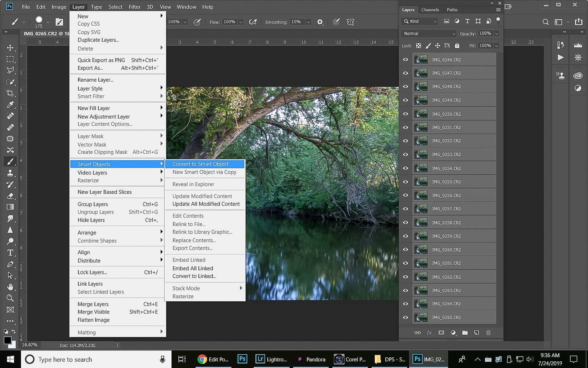This screenshot has width=588, height=368.
Task: Click Flatten Image
Action: 93,320
